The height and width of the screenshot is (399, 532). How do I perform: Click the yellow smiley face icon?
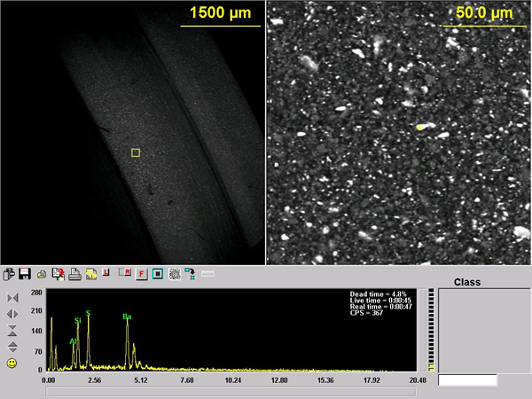12,364
